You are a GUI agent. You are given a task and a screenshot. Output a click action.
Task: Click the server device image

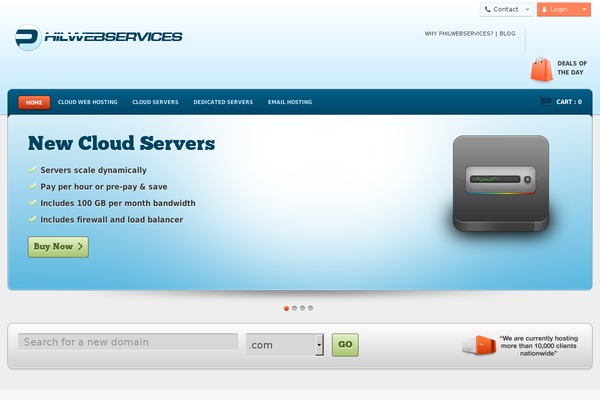click(501, 184)
